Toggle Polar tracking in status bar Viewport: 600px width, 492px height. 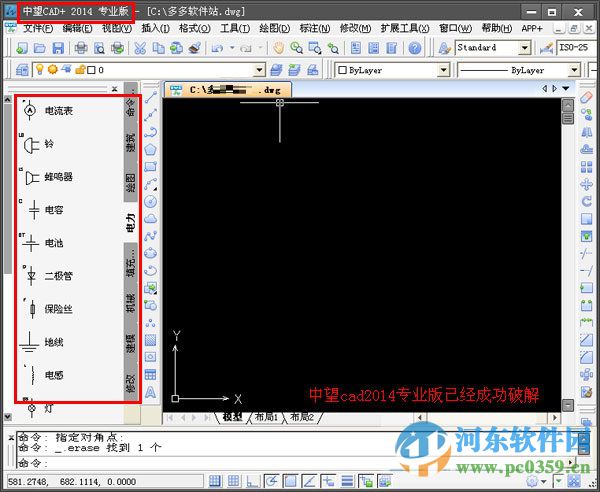tap(272, 481)
